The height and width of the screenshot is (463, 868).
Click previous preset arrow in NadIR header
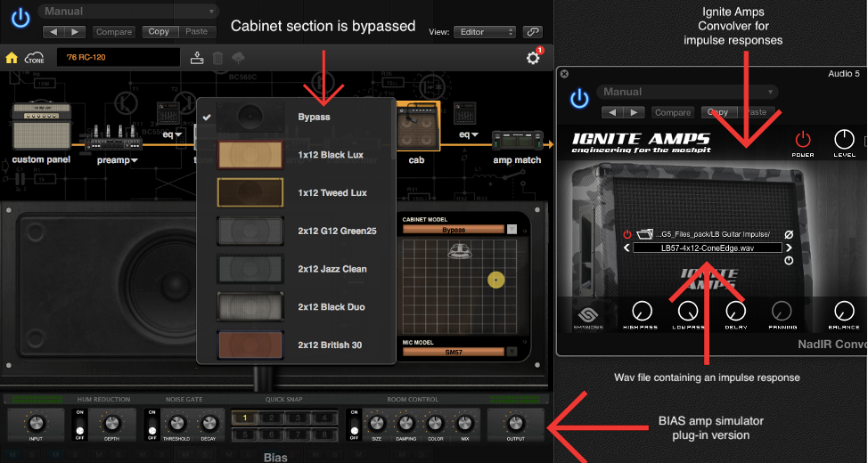click(x=613, y=112)
